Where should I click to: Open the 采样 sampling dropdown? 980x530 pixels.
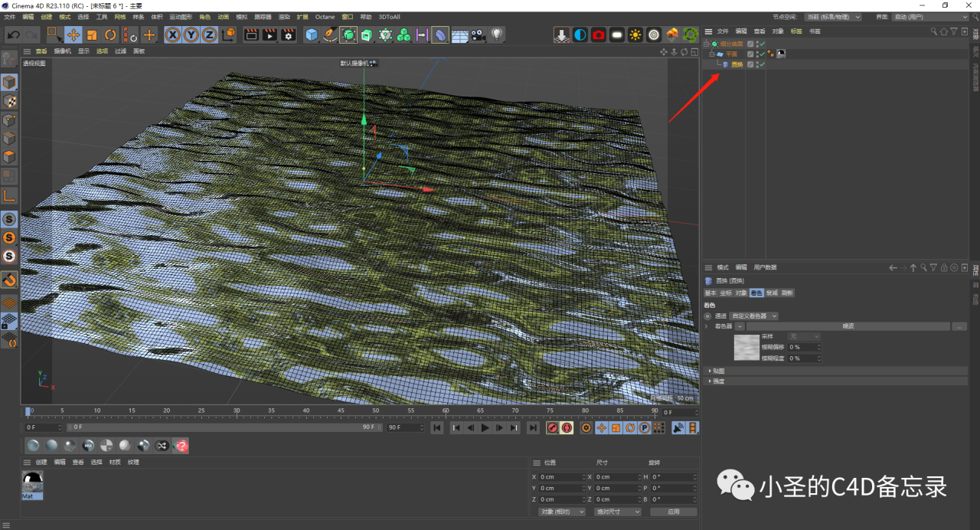[804, 335]
